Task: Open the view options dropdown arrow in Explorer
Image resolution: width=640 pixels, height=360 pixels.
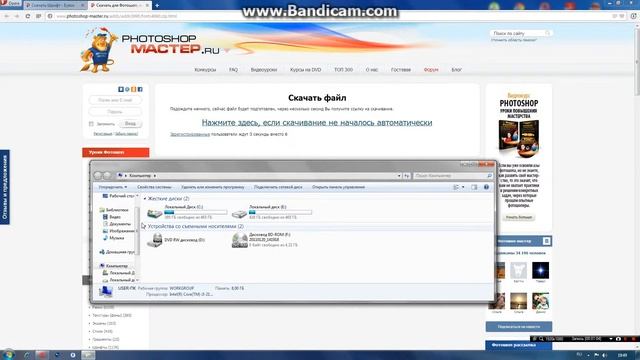Action: 463,187
